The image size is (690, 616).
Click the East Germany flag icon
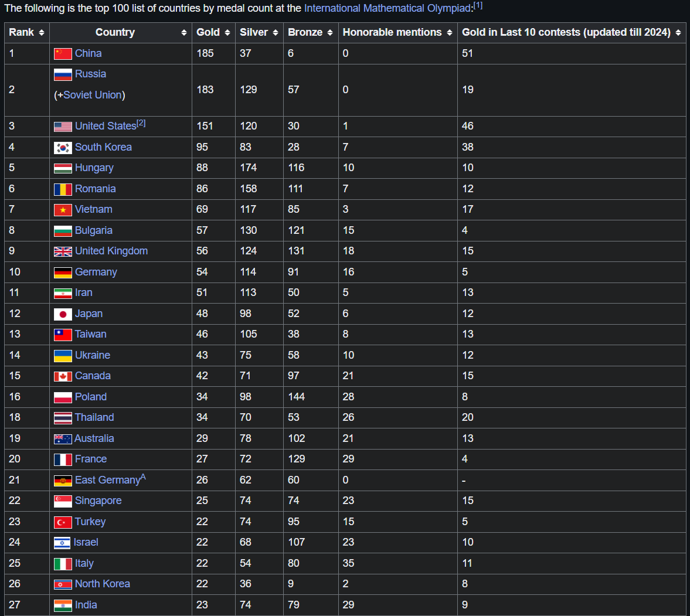(x=63, y=481)
